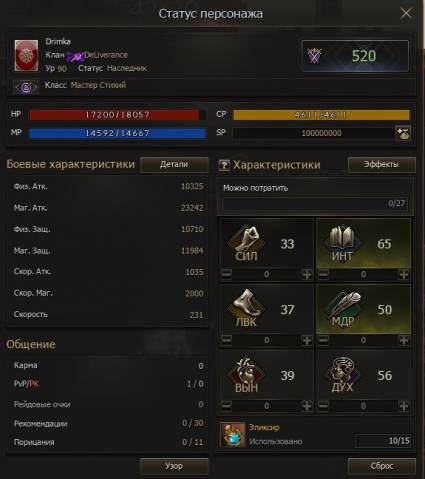This screenshot has width=425, height=479.
Task: Increase ДУХ with its plus button
Action: pyautogui.click(x=404, y=406)
